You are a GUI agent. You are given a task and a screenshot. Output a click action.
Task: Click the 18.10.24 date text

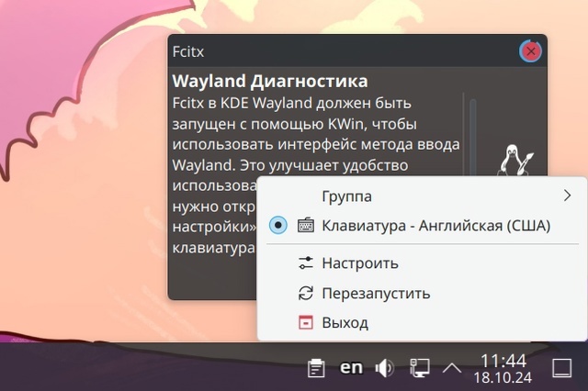pyautogui.click(x=503, y=377)
